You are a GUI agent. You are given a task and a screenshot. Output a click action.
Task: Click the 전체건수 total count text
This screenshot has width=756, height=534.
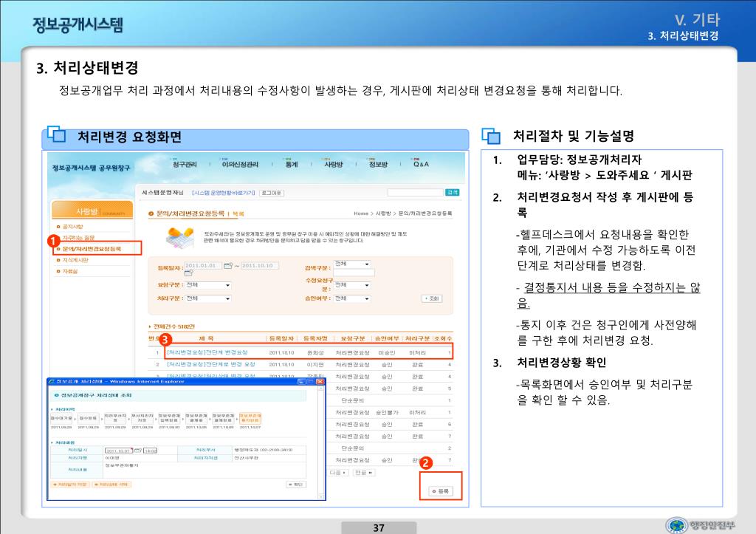pos(173,326)
